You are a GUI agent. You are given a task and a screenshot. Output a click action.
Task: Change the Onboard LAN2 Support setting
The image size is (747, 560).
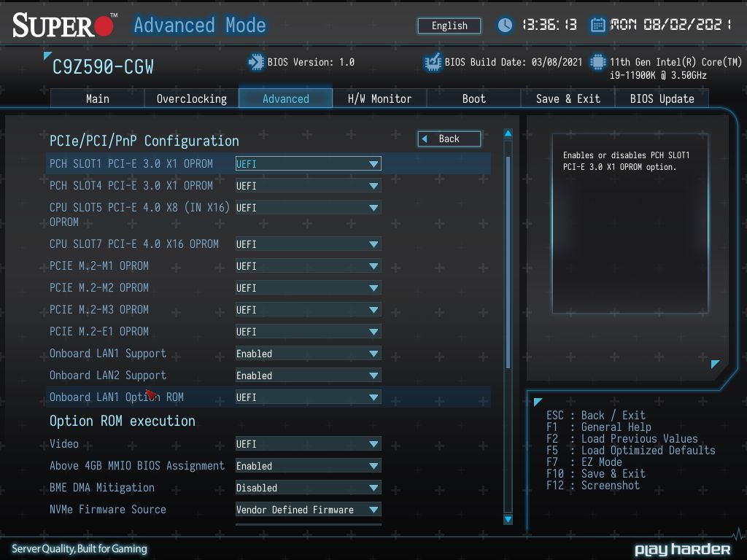[x=309, y=376]
